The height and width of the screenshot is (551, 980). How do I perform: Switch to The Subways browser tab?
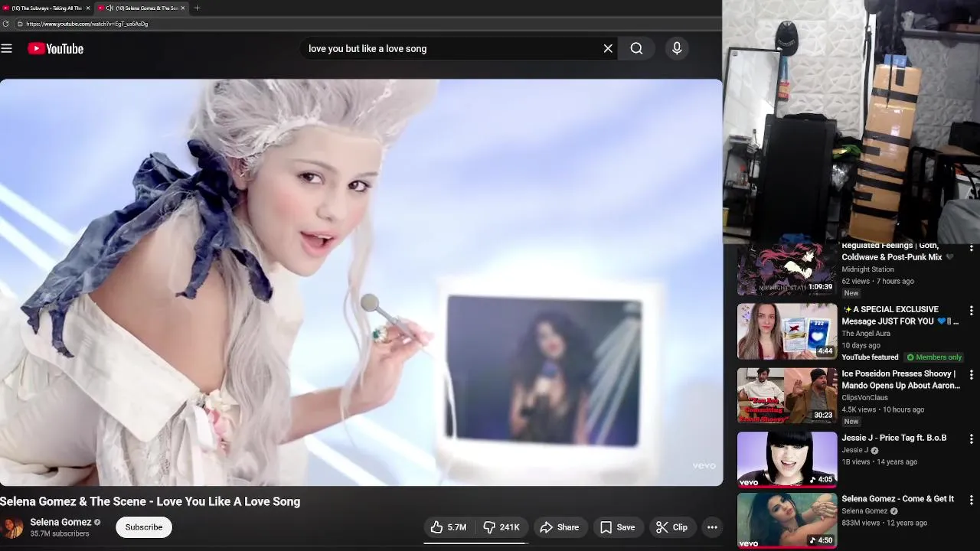46,8
